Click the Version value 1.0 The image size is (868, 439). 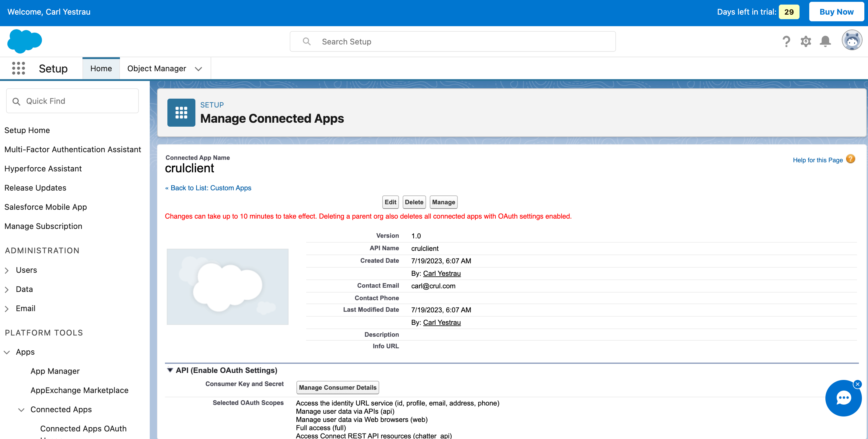tap(416, 236)
